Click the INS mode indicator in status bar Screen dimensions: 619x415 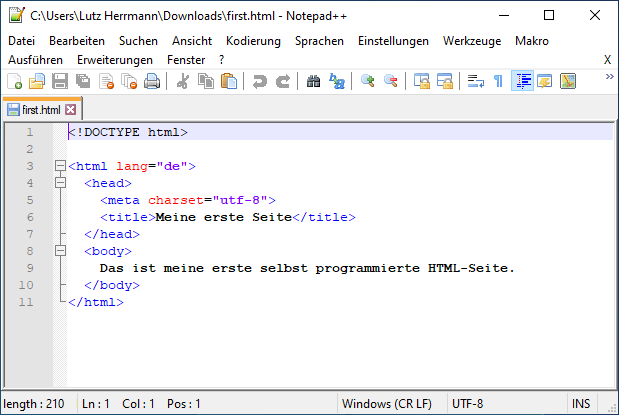[581, 404]
